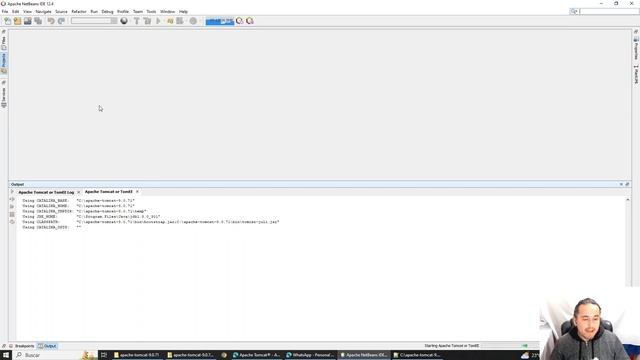Viewport: 640px width, 360px height.
Task: Open the Profile menu
Action: click(123, 11)
